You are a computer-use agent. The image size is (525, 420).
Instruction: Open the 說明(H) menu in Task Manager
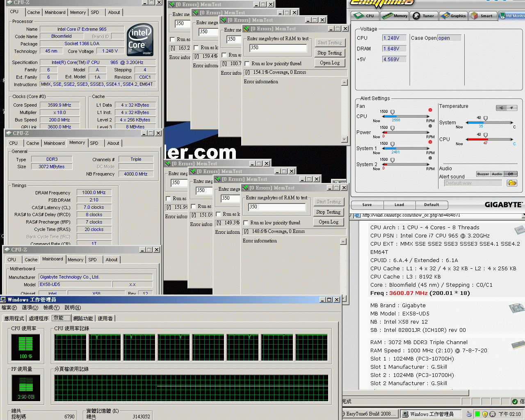[x=73, y=308]
